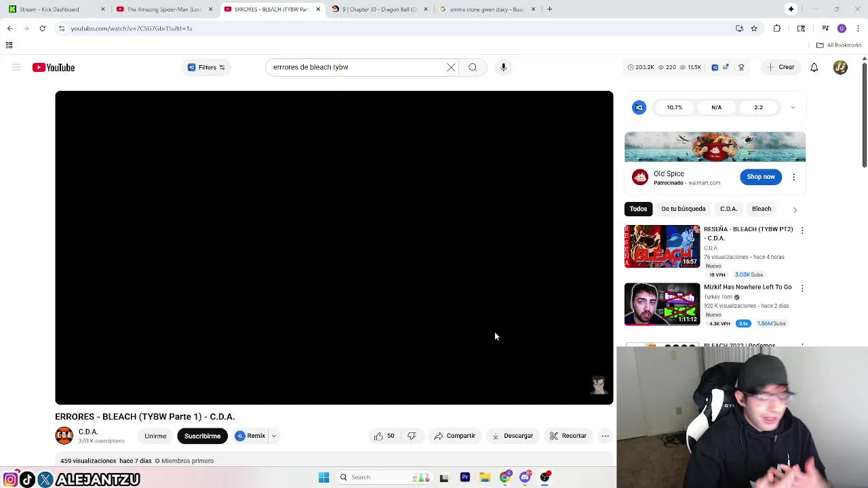The width and height of the screenshot is (868, 488).
Task: Click the vidIQ trophy icon
Action: click(741, 67)
